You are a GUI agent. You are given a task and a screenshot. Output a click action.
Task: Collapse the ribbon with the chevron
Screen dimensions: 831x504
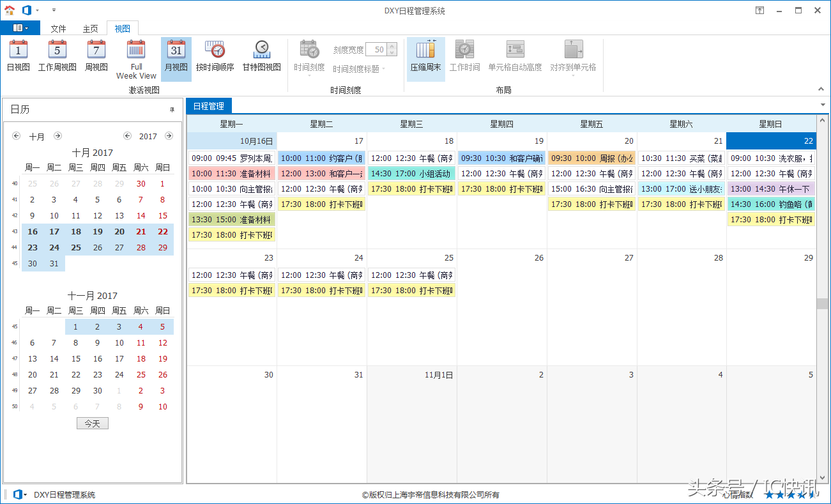pyautogui.click(x=821, y=89)
